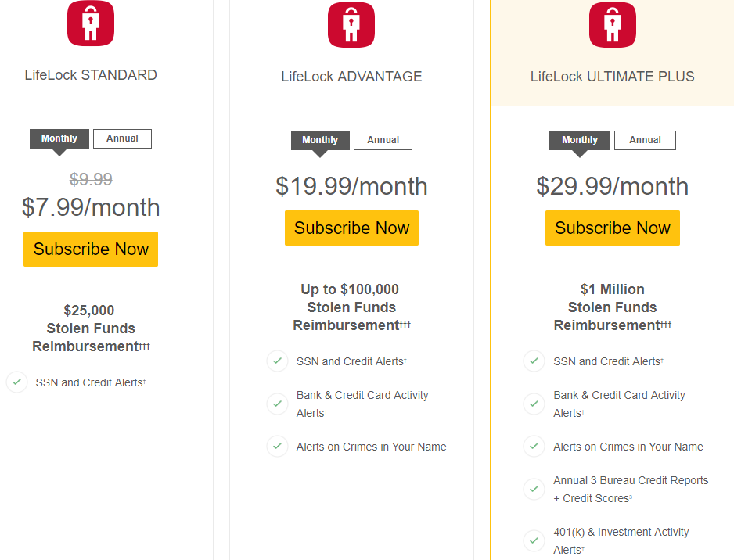Screen dimensions: 734x560
Task: Click the LifeLock STANDARD red lock icon
Action: (x=91, y=23)
